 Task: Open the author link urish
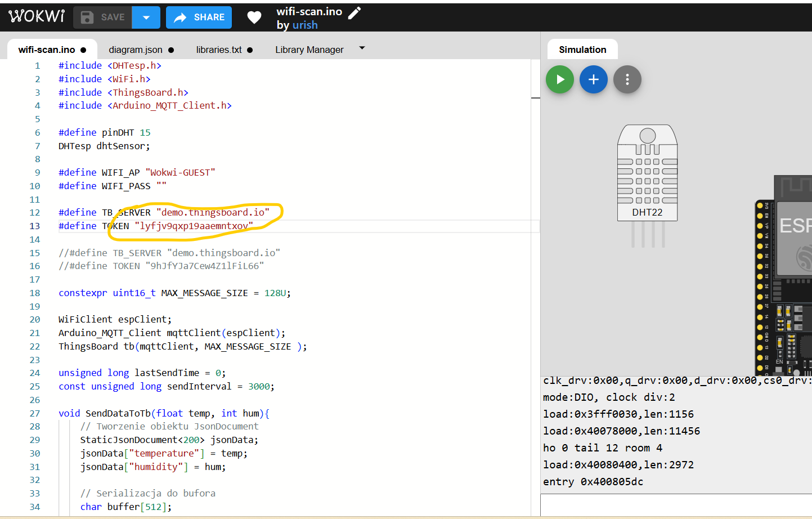pos(305,25)
